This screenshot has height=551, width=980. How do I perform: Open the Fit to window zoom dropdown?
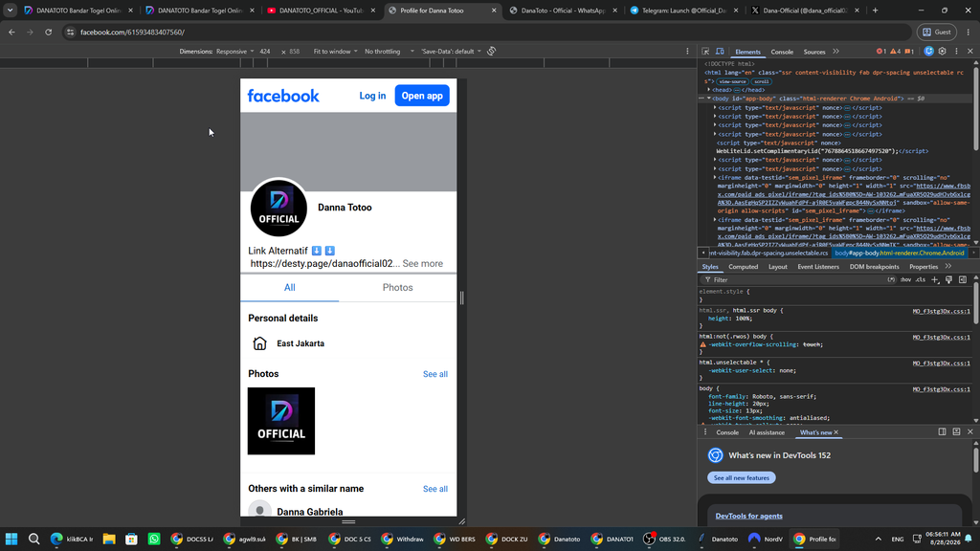335,52
